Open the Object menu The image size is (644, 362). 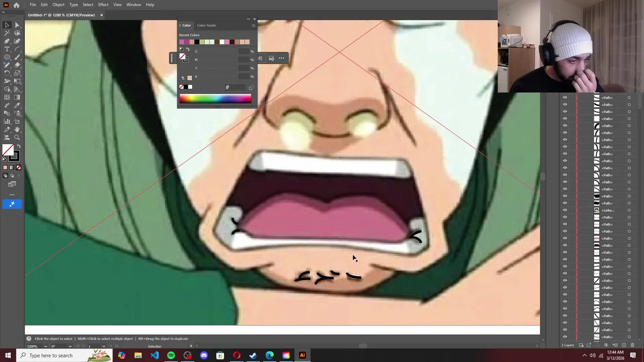pos(58,5)
